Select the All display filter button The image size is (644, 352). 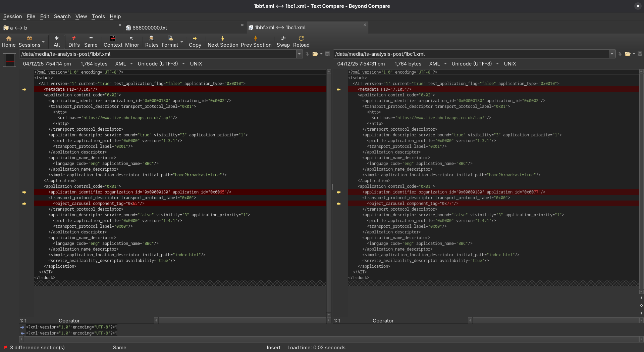click(57, 41)
